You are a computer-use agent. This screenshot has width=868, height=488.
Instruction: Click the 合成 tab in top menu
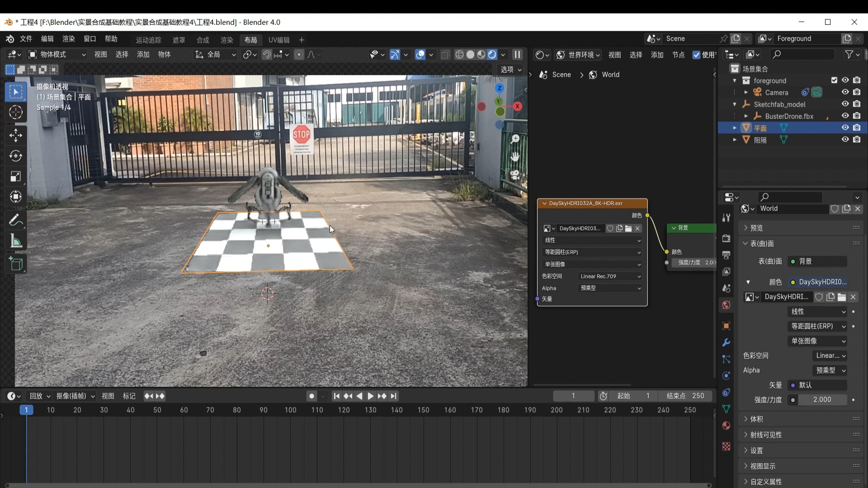point(203,40)
